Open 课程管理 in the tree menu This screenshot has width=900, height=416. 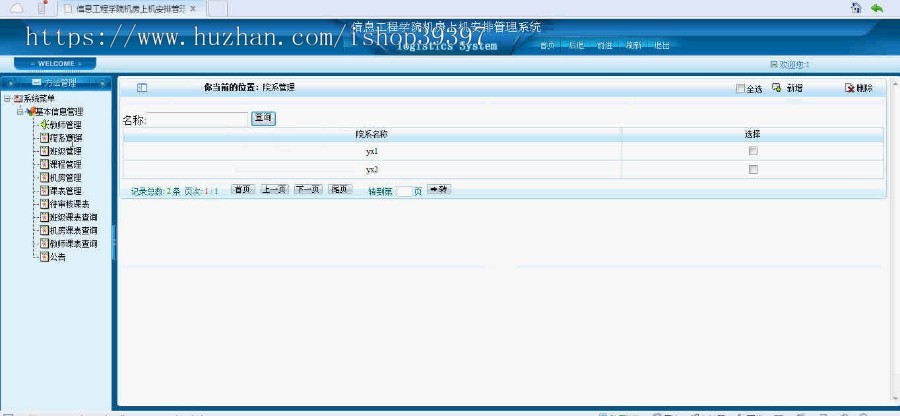(x=65, y=164)
